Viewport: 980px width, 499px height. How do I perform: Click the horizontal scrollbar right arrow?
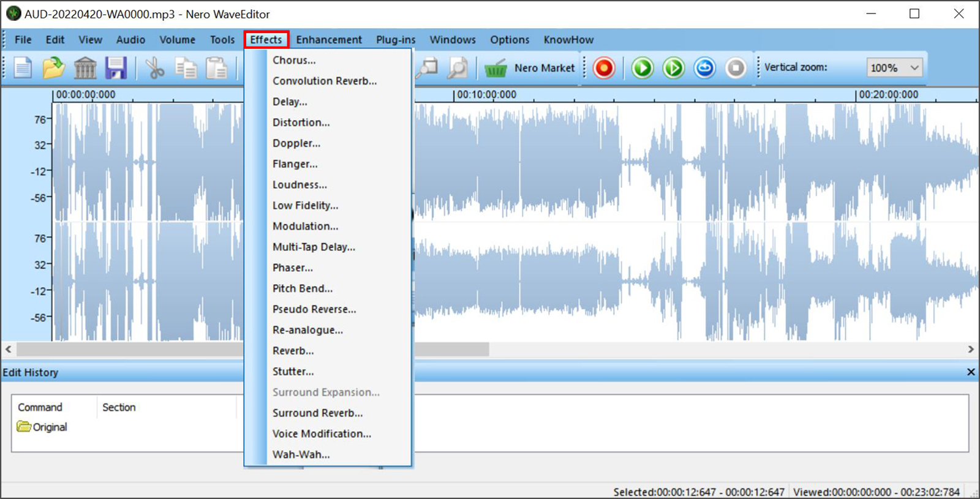pos(971,350)
